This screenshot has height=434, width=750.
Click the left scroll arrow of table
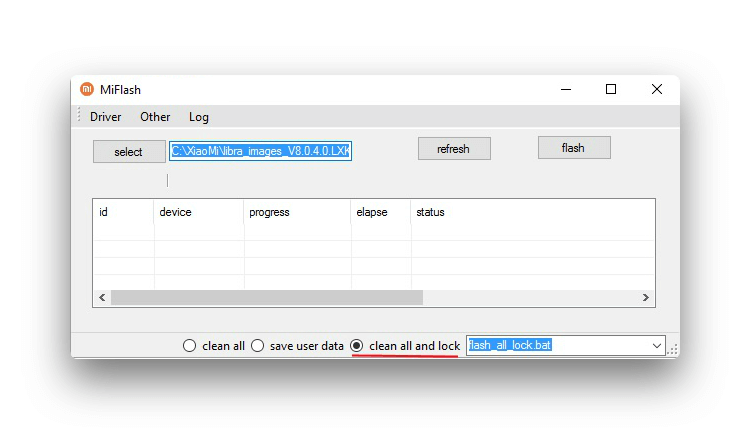click(x=102, y=298)
